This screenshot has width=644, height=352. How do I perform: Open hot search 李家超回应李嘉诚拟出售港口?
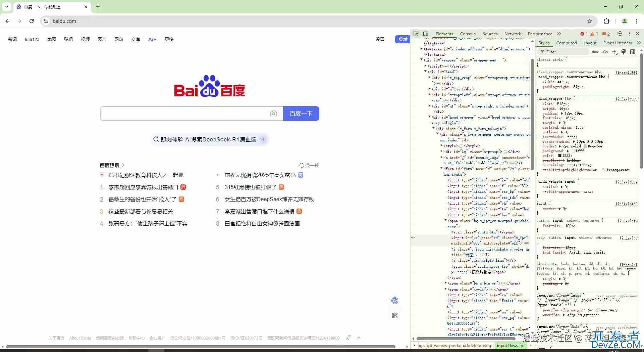143,187
